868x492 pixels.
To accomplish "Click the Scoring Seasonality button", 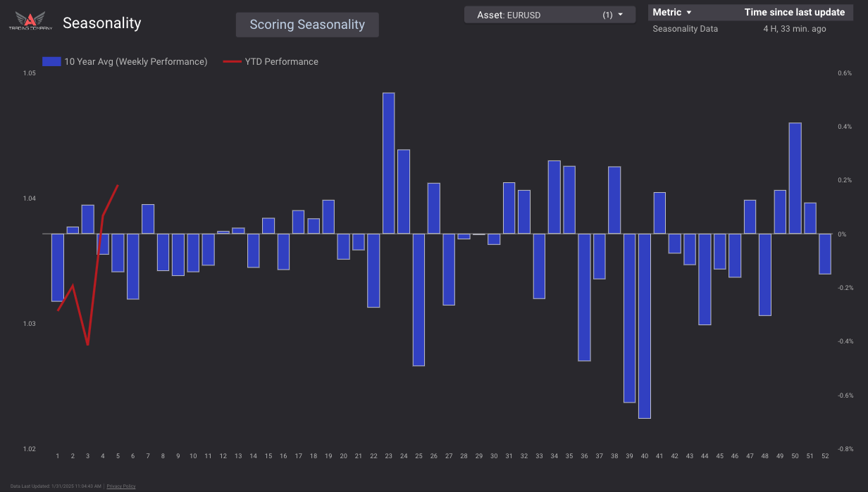I will (306, 25).
